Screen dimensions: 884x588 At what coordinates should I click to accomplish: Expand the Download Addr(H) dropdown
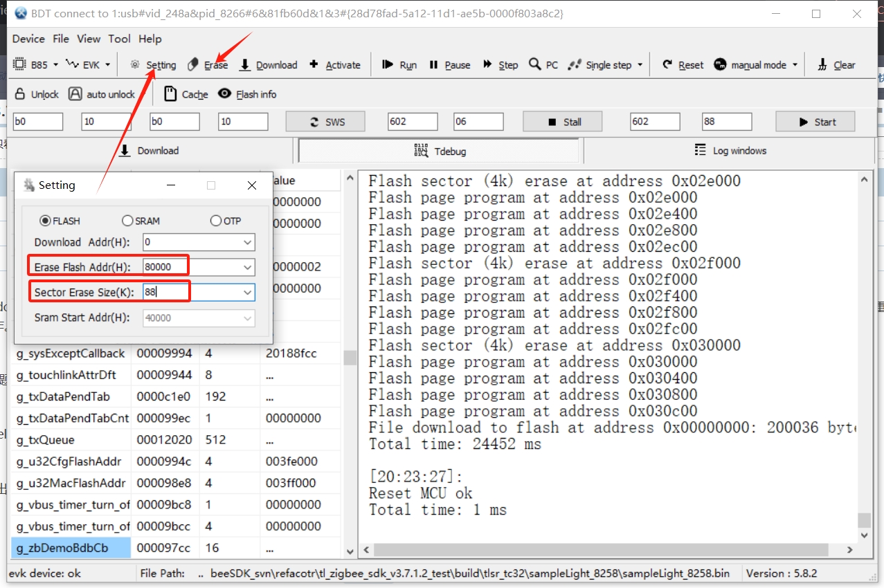[x=248, y=243]
